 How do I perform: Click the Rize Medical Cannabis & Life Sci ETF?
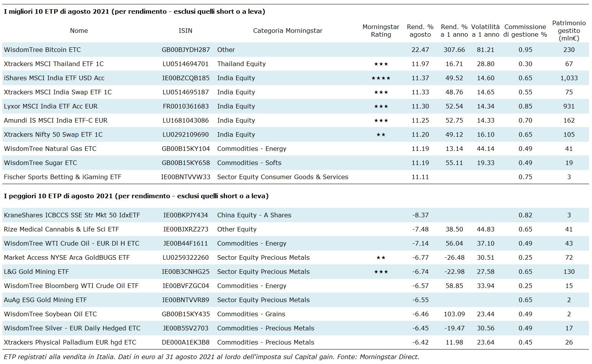(x=61, y=229)
